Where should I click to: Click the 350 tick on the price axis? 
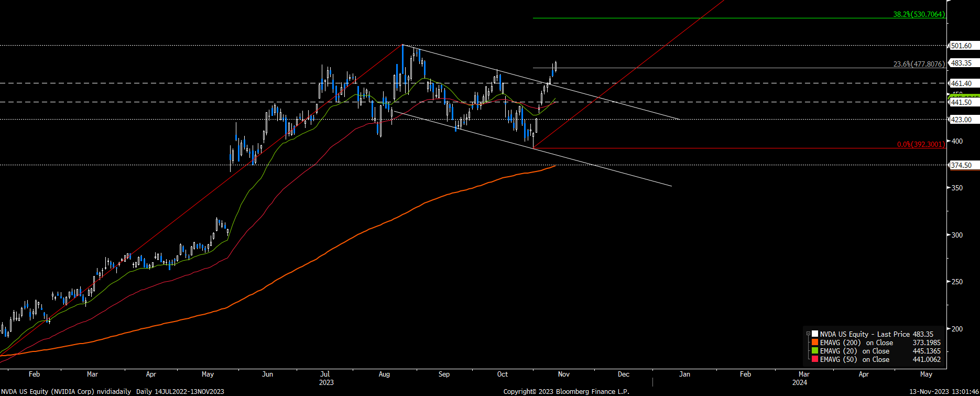[x=957, y=188]
